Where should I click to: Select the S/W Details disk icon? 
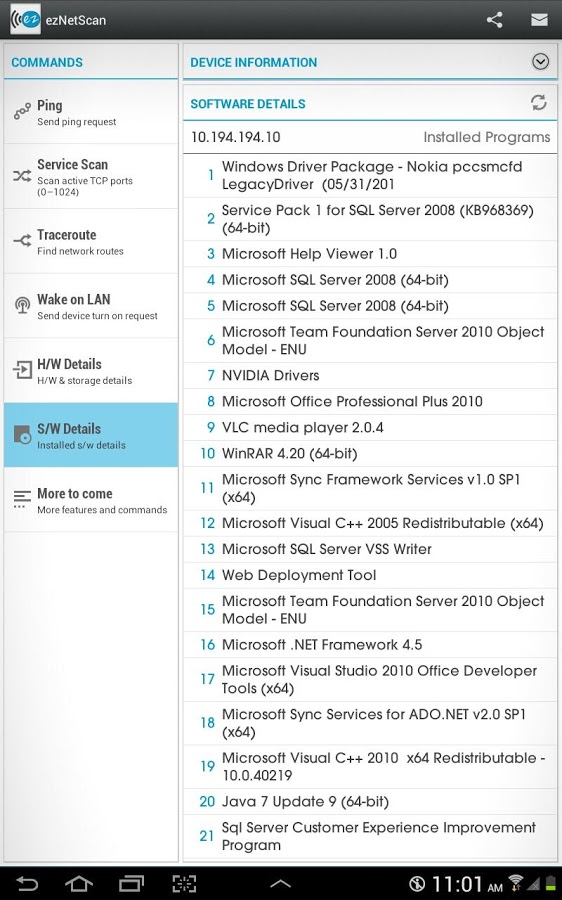pos(22,435)
